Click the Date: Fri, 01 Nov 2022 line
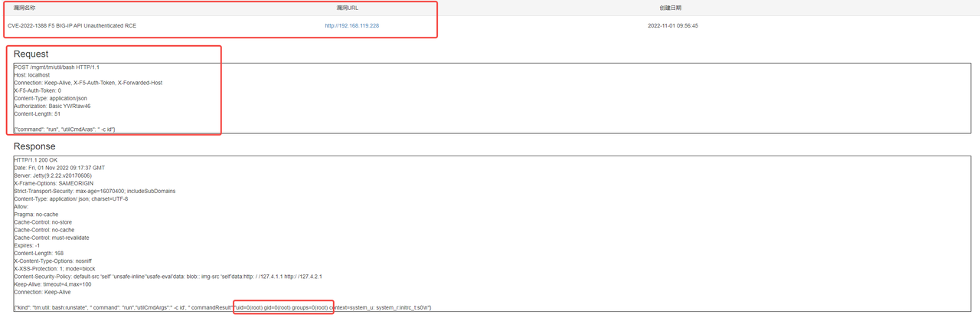 tap(59, 167)
